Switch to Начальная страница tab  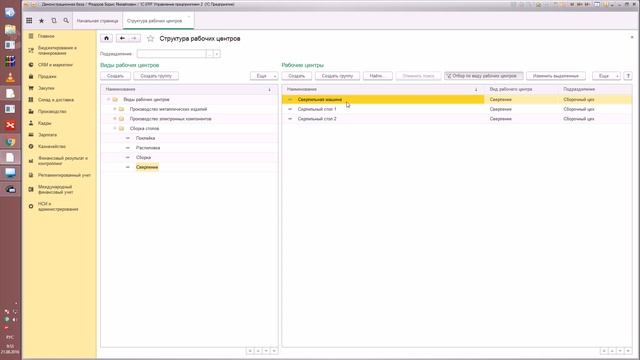click(97, 21)
